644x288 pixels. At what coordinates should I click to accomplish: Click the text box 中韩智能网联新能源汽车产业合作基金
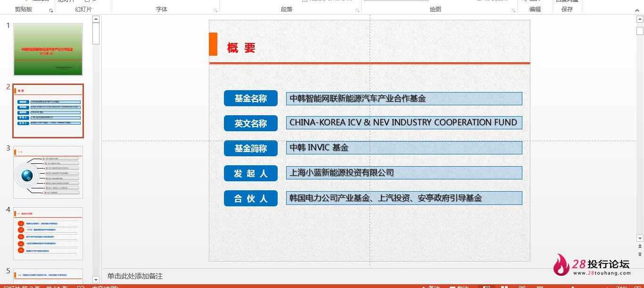[x=404, y=99]
